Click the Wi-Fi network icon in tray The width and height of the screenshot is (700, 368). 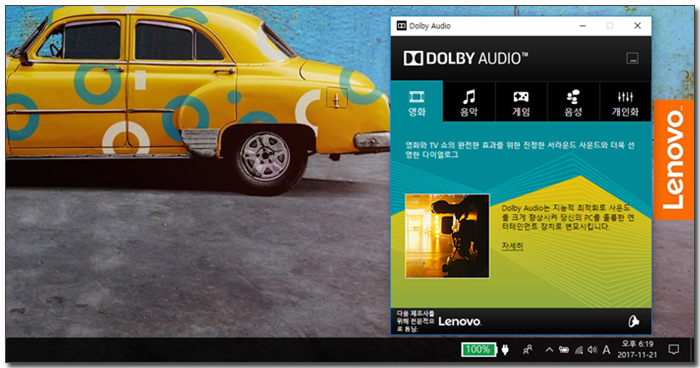[579, 350]
